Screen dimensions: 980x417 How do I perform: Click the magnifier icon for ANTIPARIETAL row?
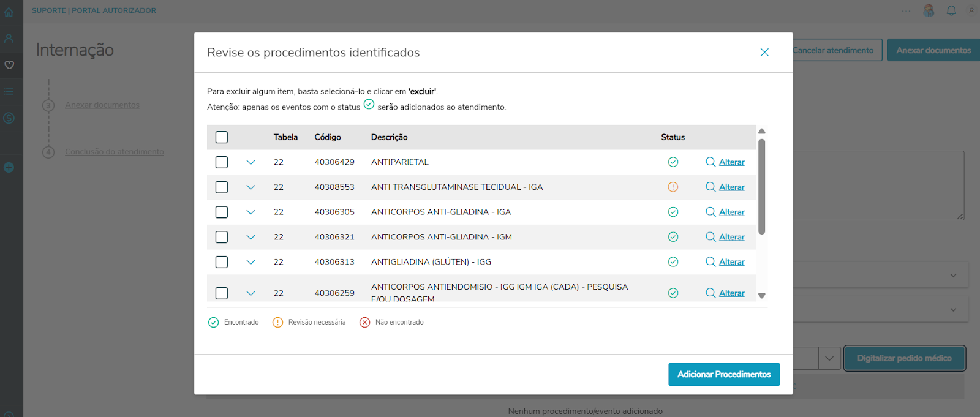point(710,162)
